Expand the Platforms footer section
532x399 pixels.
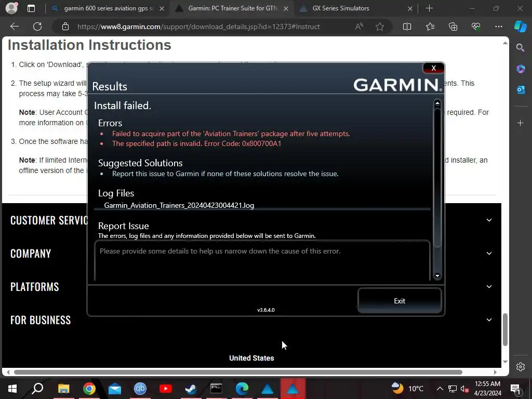click(x=489, y=286)
